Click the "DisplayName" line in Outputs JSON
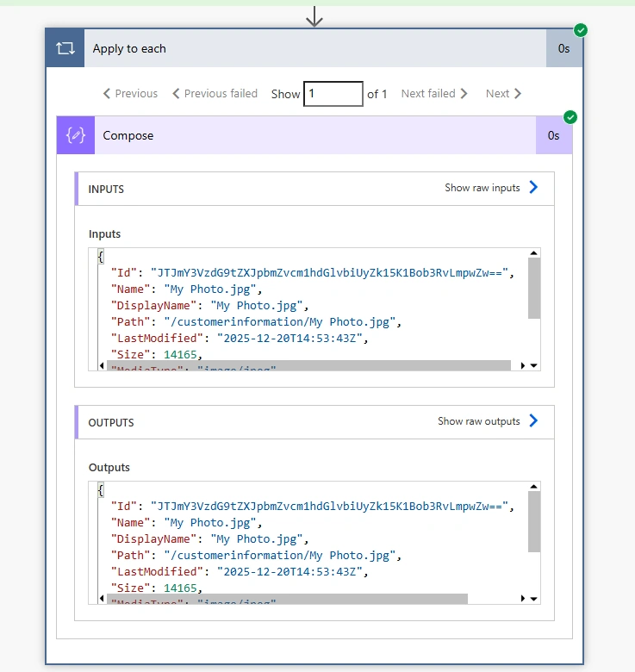The image size is (635, 672). pyautogui.click(x=209, y=538)
